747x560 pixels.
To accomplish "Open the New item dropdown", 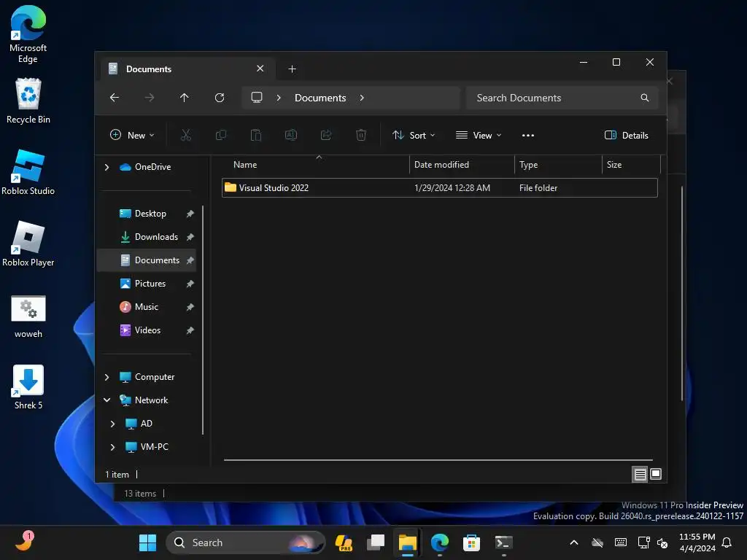I will tap(132, 135).
